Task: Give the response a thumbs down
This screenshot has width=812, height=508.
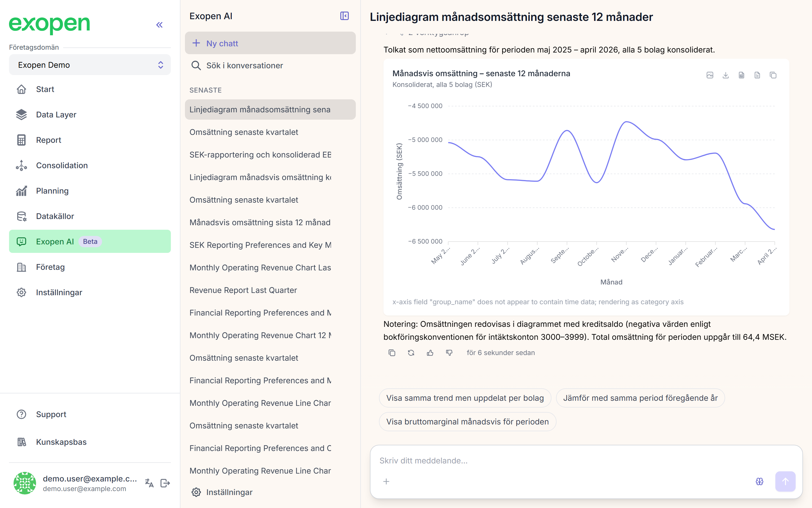Action: (449, 352)
